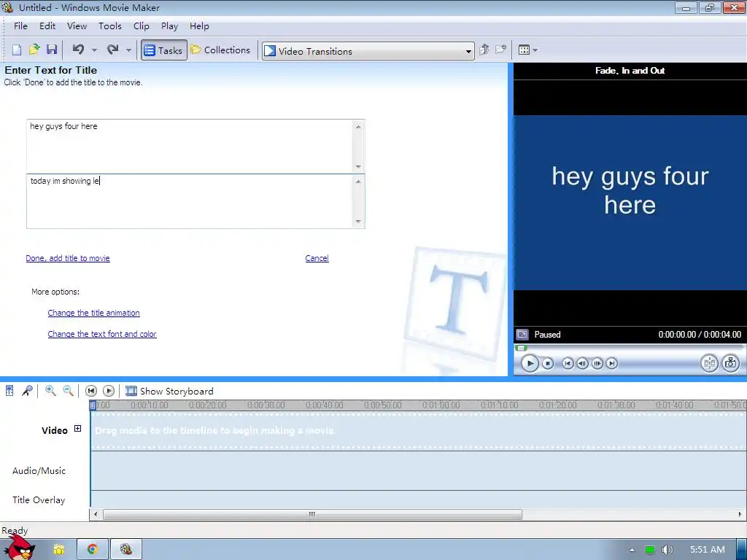Viewport: 747px width, 560px height.
Task: Click the timeline scroll left arrow
Action: coord(96,514)
